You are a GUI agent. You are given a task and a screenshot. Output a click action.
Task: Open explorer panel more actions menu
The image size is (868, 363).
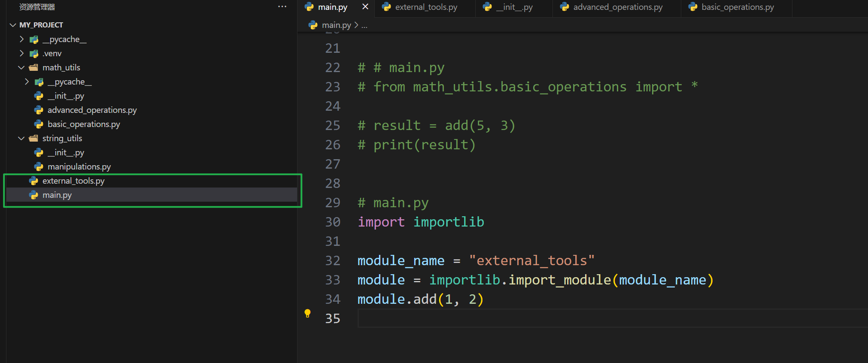[282, 7]
